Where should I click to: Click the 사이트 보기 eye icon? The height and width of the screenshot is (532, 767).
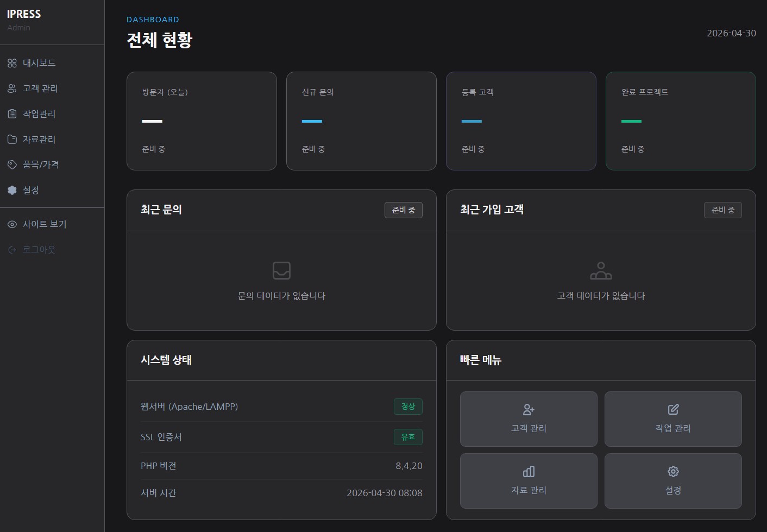click(x=12, y=224)
